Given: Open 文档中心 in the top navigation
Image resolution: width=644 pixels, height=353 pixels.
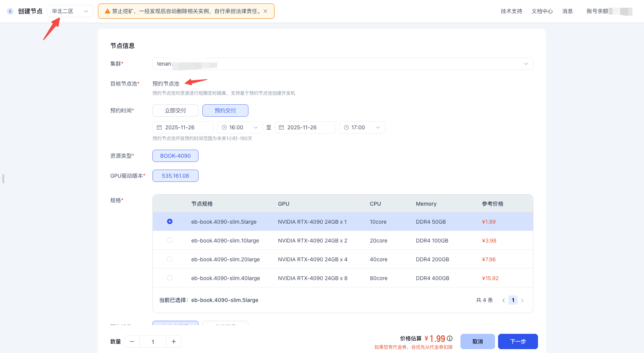Looking at the screenshot, I should pyautogui.click(x=542, y=11).
